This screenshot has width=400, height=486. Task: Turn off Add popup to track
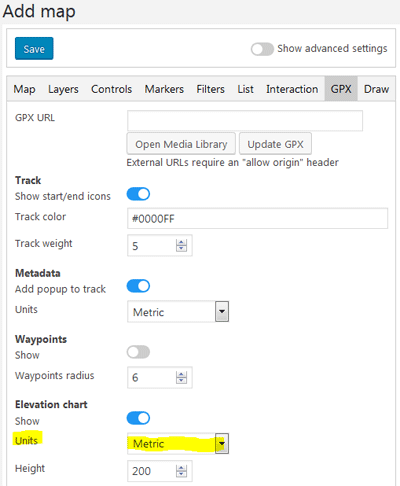[x=138, y=286]
